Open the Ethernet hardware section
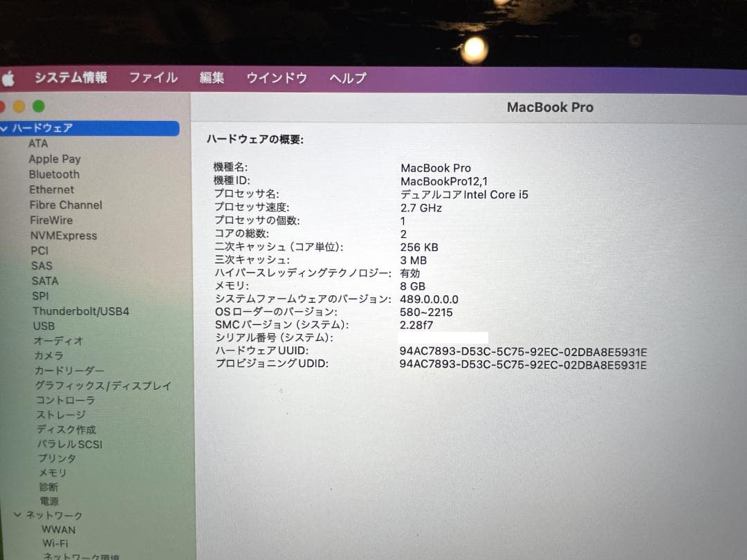The image size is (747, 560). click(51, 189)
